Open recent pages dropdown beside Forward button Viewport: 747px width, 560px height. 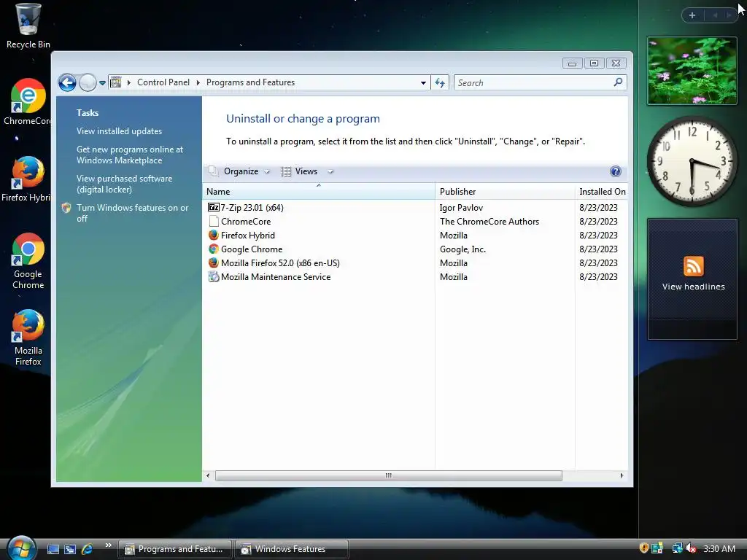click(102, 83)
